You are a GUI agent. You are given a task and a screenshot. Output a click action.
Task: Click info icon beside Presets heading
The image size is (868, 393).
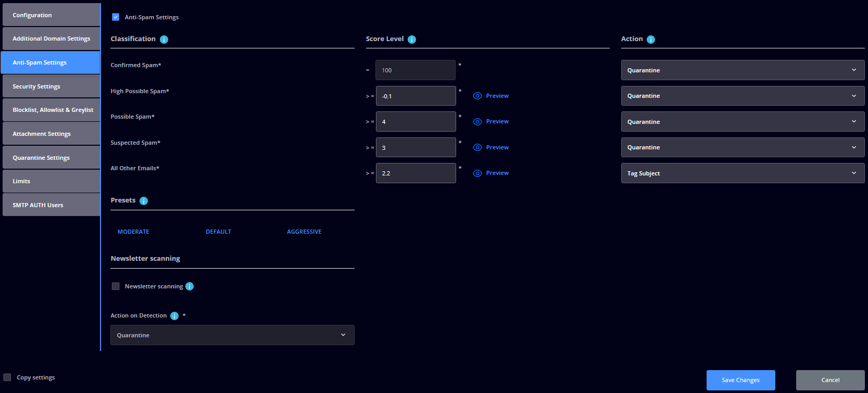point(144,201)
